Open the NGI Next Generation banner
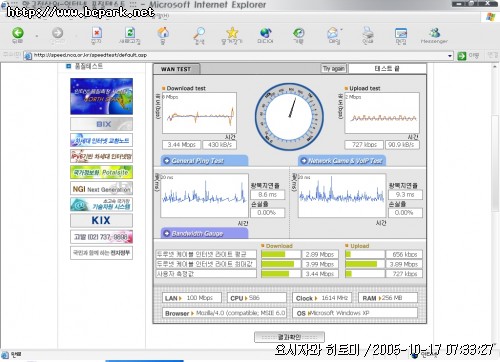 click(x=101, y=188)
